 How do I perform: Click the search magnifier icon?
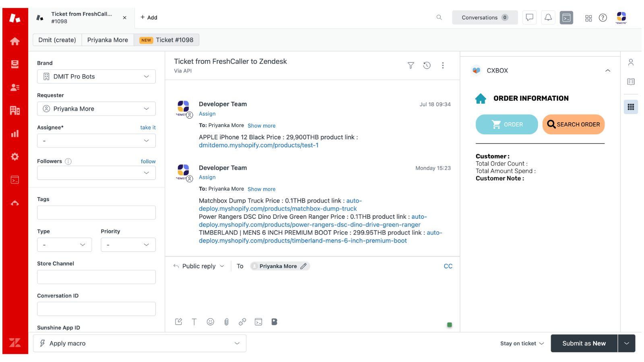tap(439, 17)
